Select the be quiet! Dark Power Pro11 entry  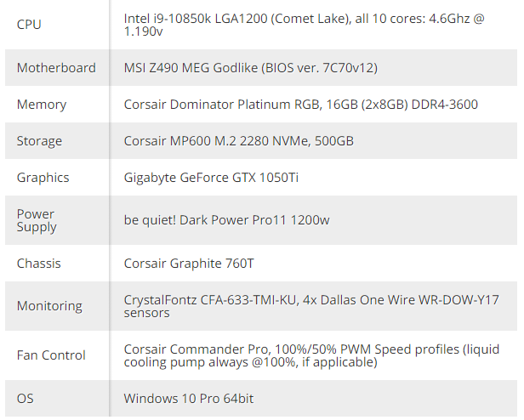pyautogui.click(x=226, y=220)
